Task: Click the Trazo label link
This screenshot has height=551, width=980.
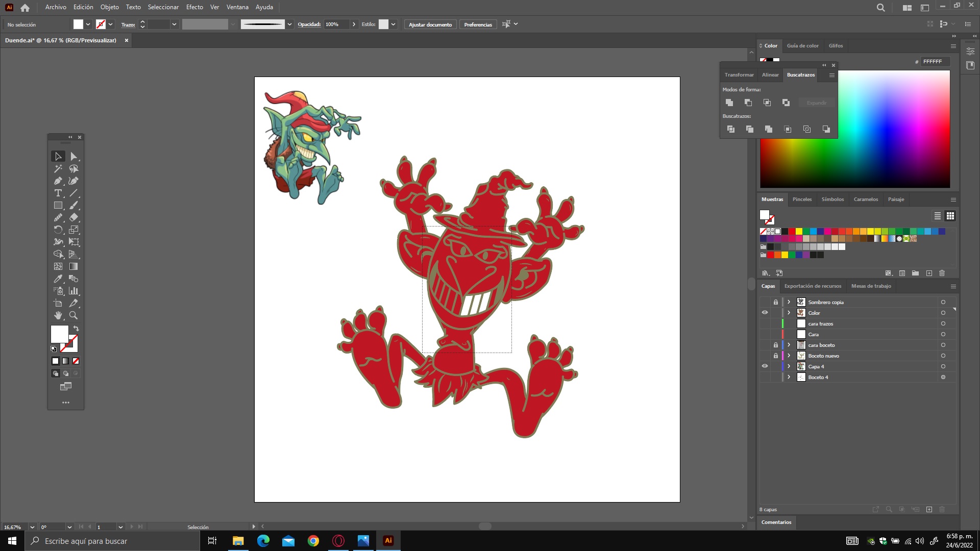Action: (128, 24)
